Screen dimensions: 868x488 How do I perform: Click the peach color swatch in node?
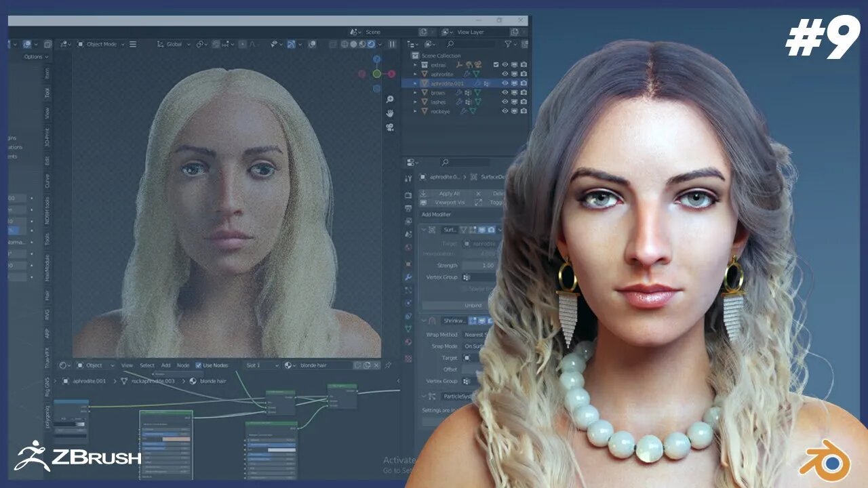(177, 439)
